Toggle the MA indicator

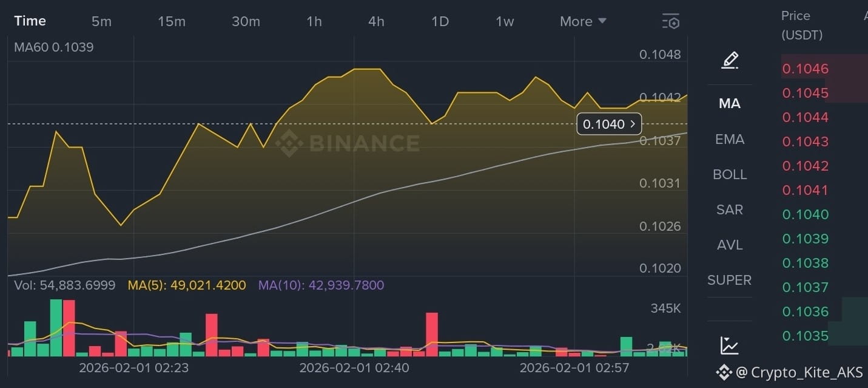pyautogui.click(x=730, y=104)
